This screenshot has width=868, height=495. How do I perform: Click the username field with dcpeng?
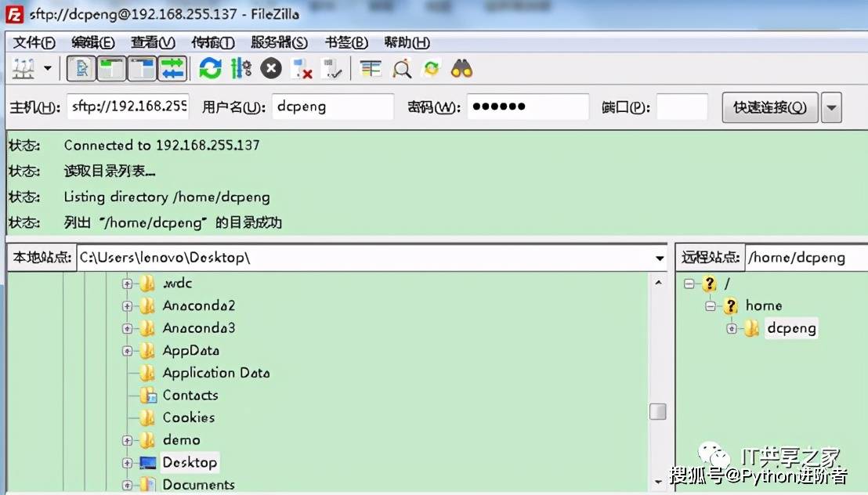click(333, 107)
